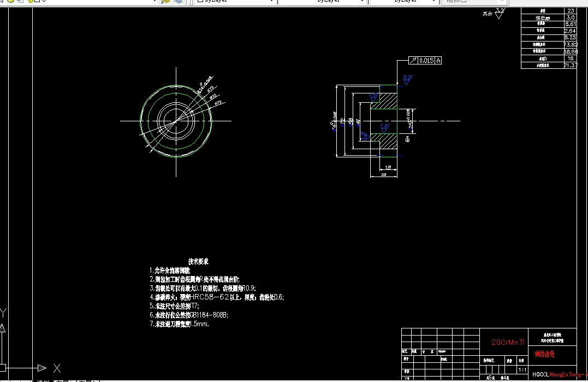Click the red part name 倒挡齿轮

tap(544, 354)
